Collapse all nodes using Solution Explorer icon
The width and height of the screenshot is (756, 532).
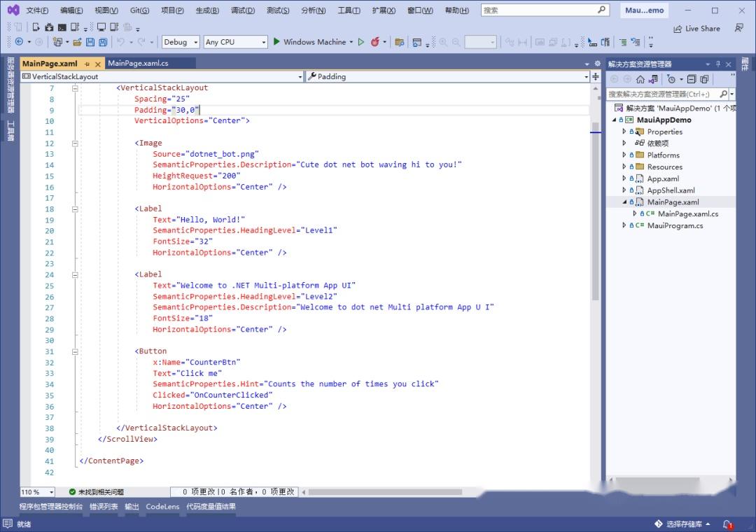(x=692, y=80)
